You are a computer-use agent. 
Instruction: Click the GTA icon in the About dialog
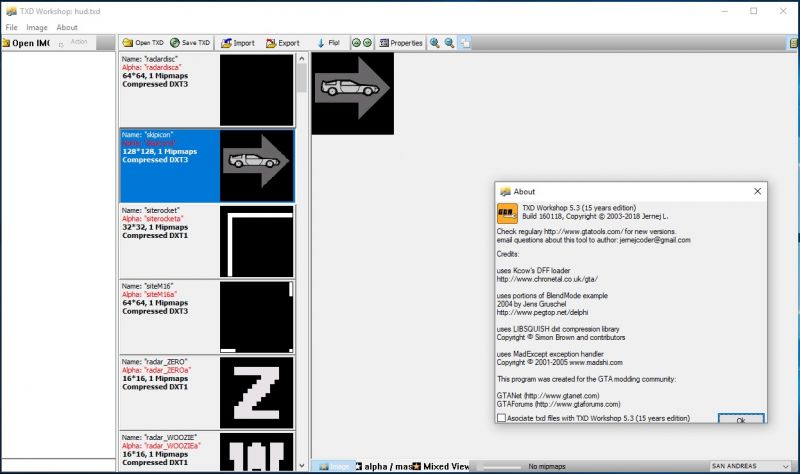coord(507,213)
